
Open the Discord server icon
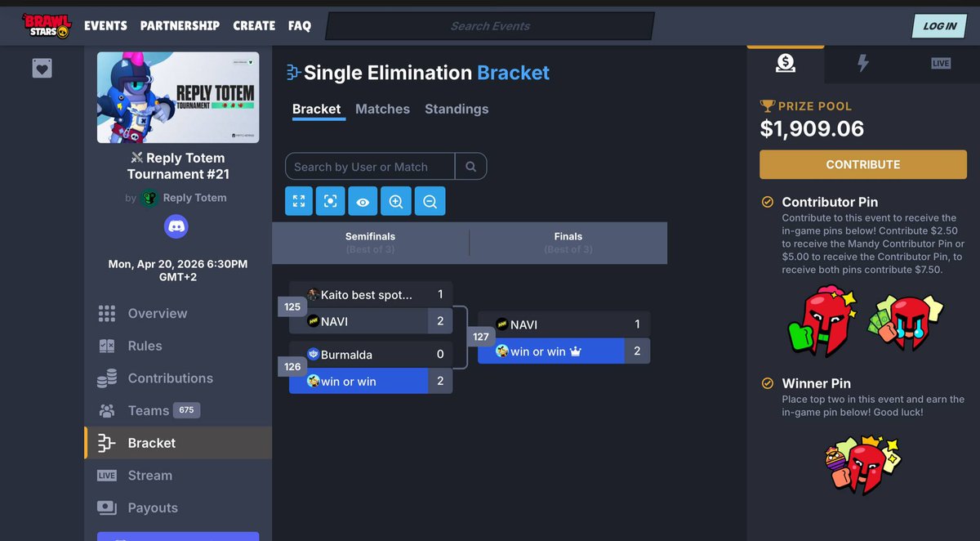point(176,226)
